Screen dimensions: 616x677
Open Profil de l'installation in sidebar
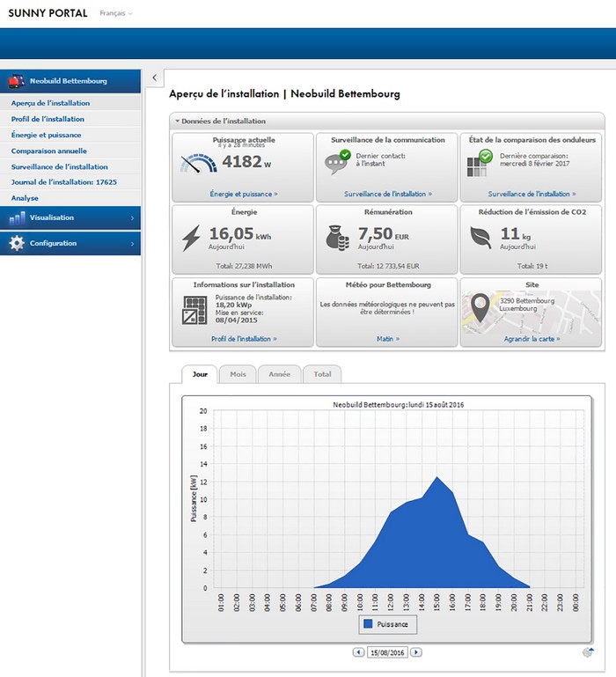70,119
